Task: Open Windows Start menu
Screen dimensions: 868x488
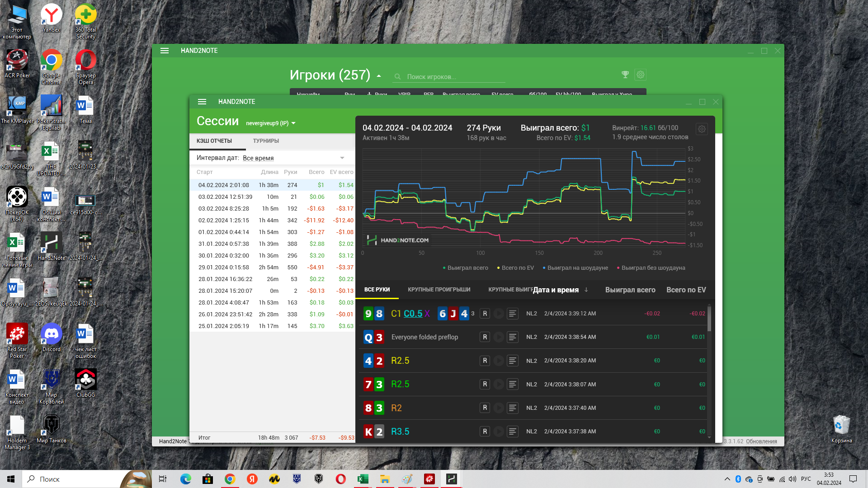Action: pyautogui.click(x=11, y=479)
